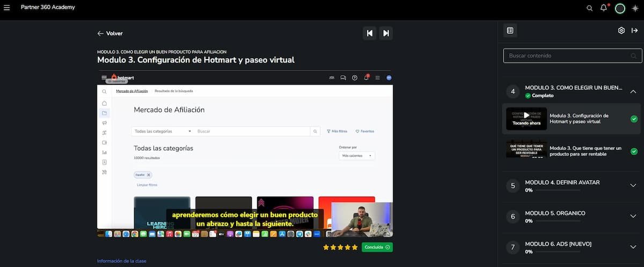Click the Partner 360 Academy title
The image size is (644, 267).
click(48, 8)
